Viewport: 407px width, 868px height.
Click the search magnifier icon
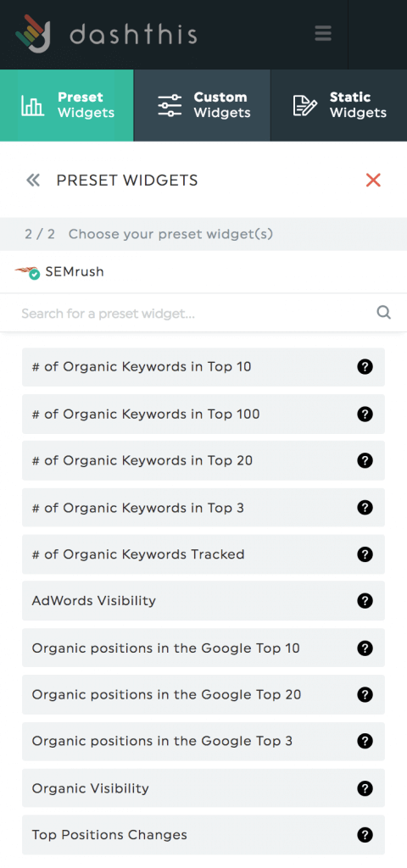(x=384, y=313)
